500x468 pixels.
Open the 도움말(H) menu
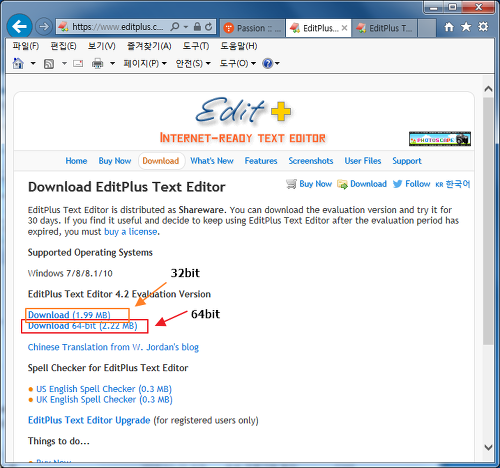(x=238, y=46)
